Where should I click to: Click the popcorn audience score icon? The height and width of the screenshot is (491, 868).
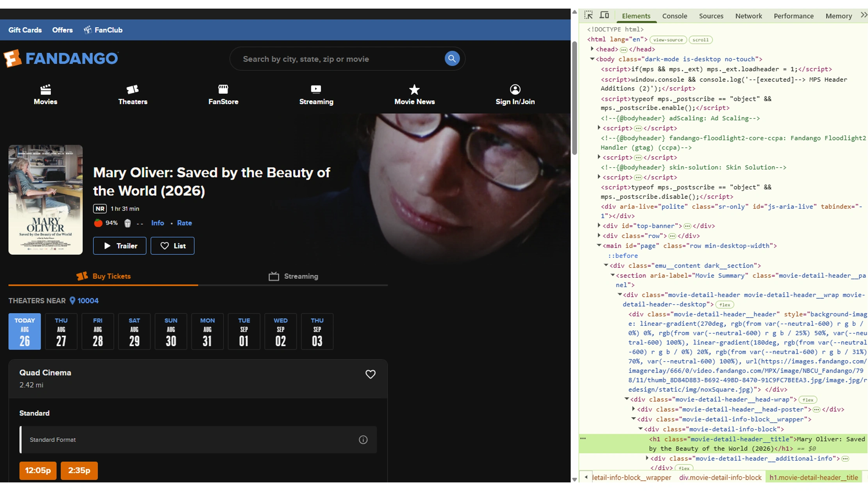[127, 223]
